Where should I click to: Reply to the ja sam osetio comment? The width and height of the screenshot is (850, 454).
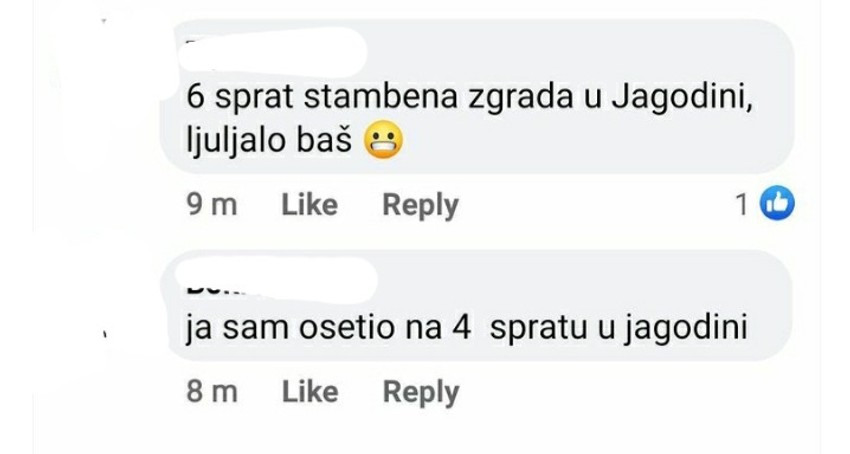click(x=421, y=393)
